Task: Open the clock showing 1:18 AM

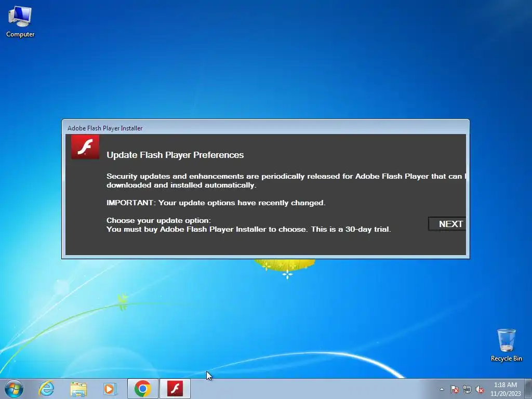Action: click(506, 389)
